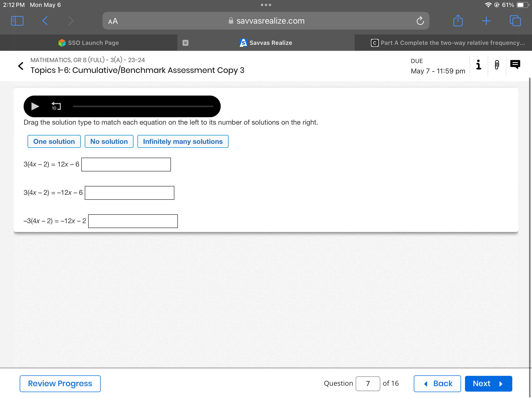Tap the savvasrealize.com address bar
Screen dimensions: 532x399
pos(266,21)
